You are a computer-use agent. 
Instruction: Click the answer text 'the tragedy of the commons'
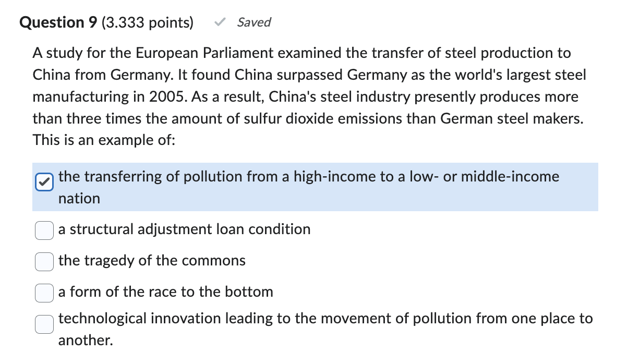tap(152, 261)
